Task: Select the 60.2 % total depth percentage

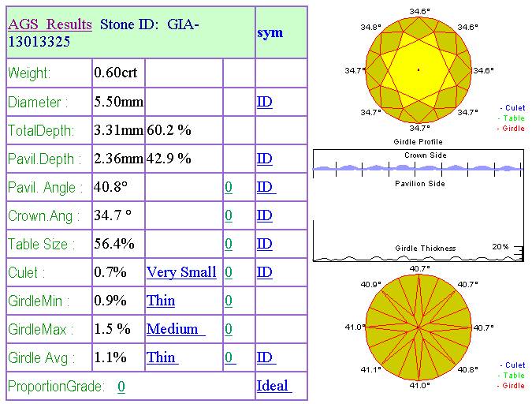Action: pyautogui.click(x=169, y=130)
